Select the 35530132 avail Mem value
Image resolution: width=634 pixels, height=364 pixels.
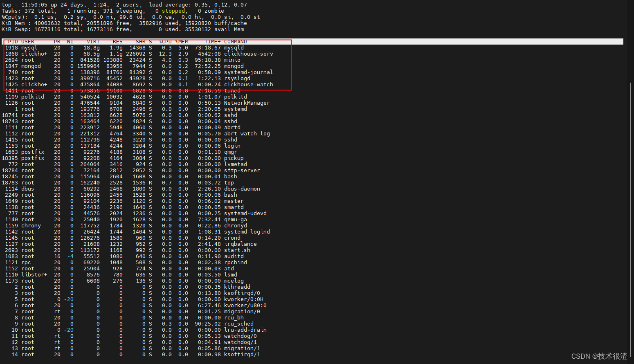click(x=214, y=29)
